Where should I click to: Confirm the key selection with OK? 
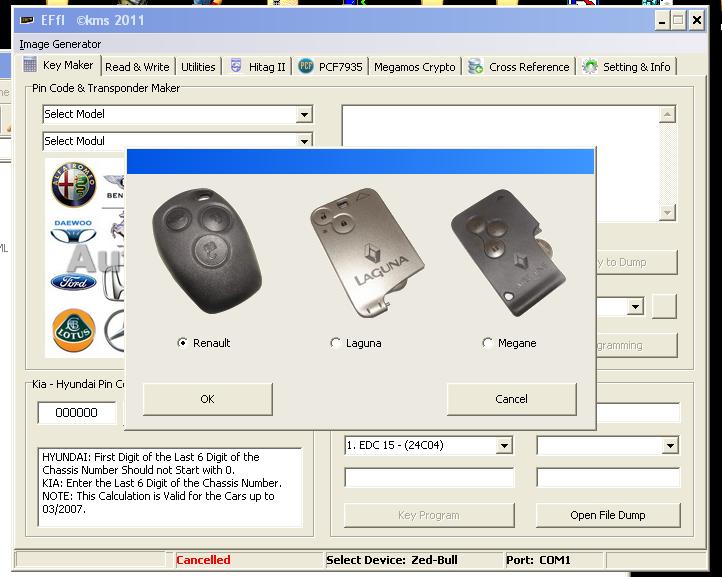click(208, 399)
